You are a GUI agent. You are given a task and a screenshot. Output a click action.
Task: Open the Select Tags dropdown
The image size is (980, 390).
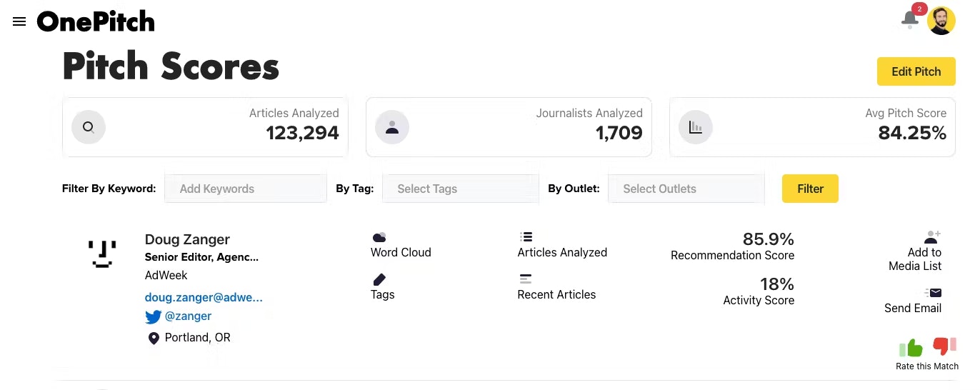pos(461,189)
